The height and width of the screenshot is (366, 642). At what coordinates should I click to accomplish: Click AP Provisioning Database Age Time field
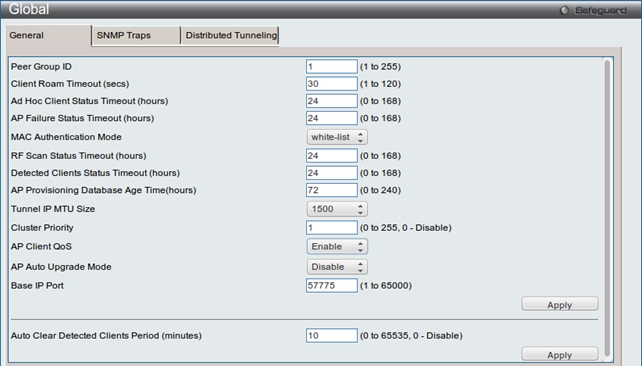[x=332, y=190]
